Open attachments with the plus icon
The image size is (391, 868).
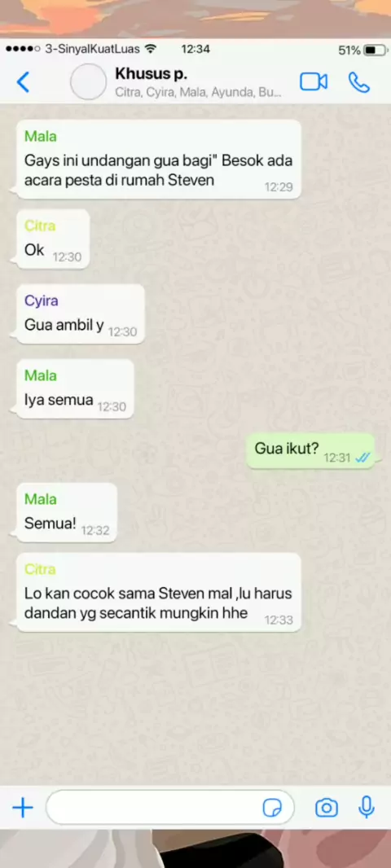[x=23, y=808]
